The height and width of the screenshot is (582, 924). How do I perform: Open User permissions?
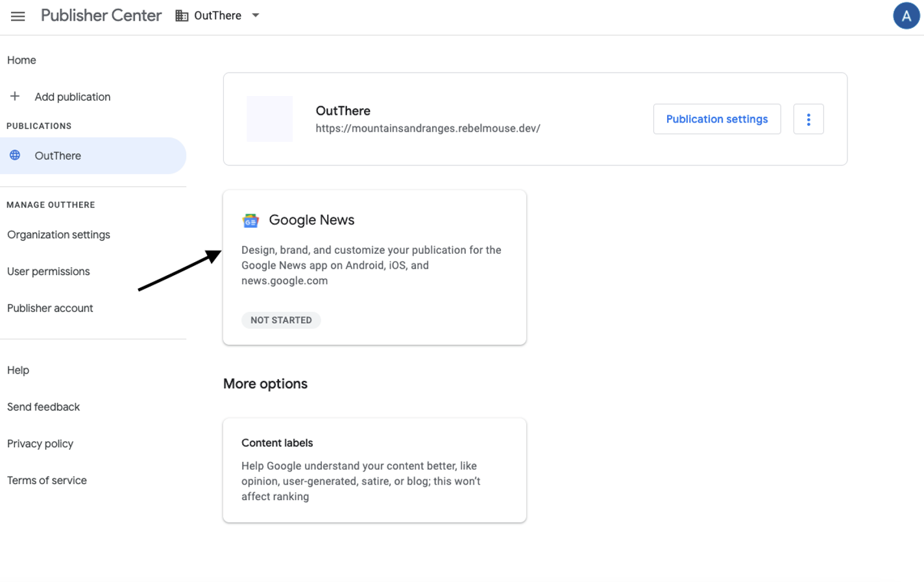coord(48,271)
